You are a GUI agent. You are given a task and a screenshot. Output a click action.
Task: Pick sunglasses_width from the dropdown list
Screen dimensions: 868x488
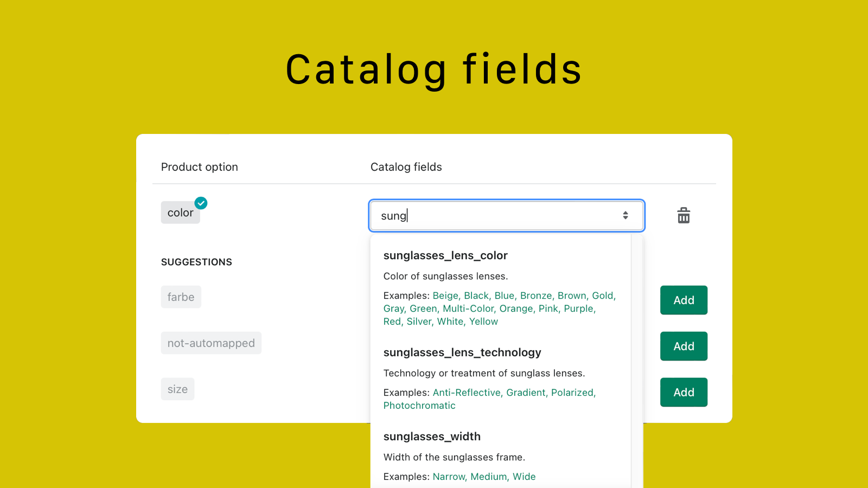pyautogui.click(x=431, y=436)
